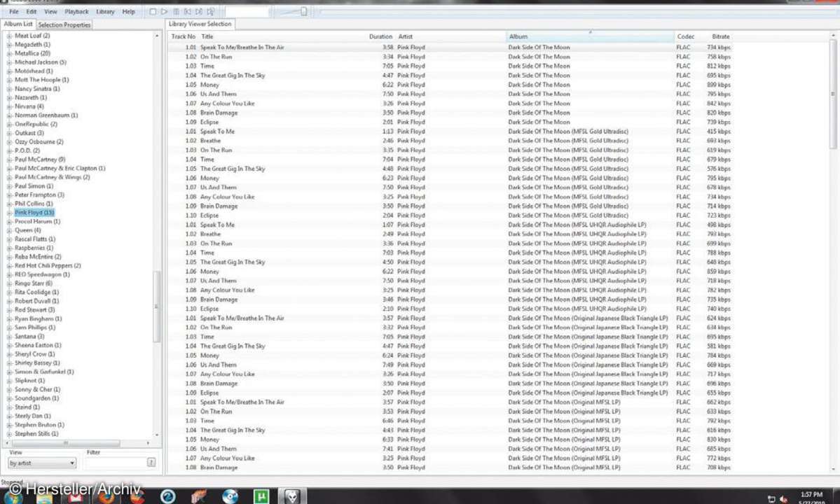The height and width of the screenshot is (504, 840).
Task: Open the Playback menu
Action: pos(76,11)
